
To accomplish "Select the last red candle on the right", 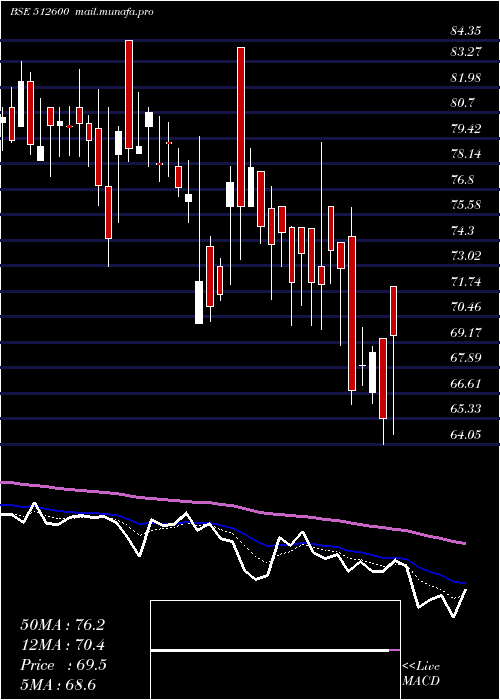I will coord(394,311).
